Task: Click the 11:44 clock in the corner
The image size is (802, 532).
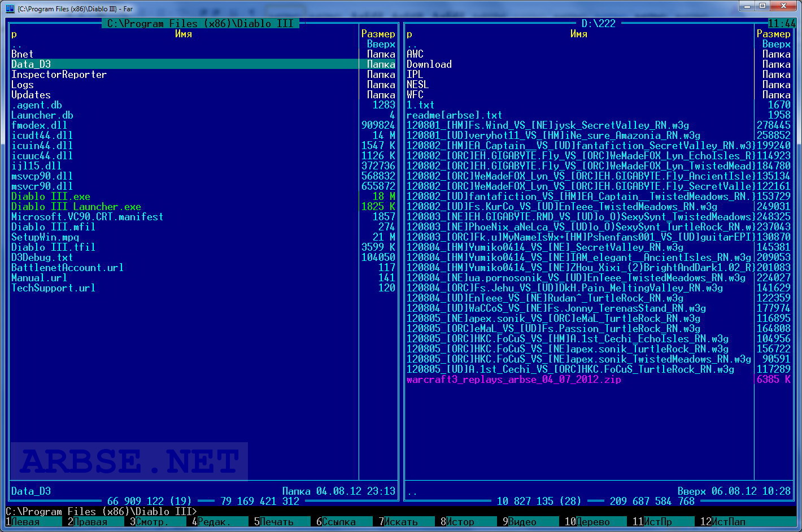Action: 782,24
